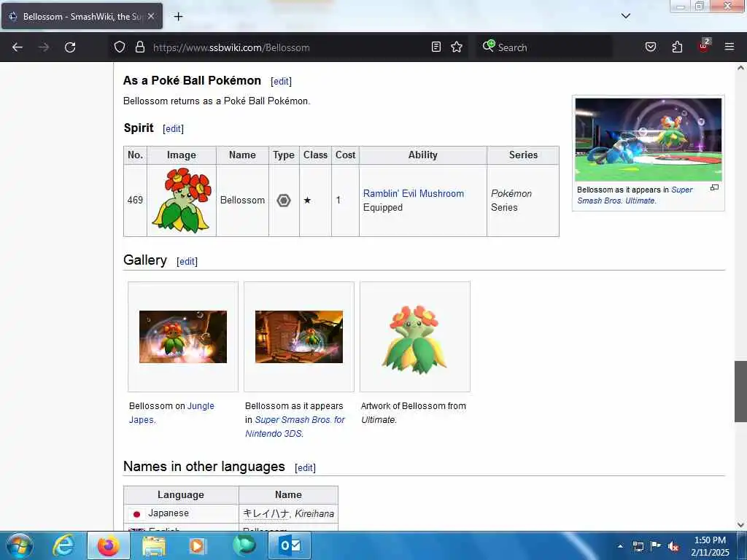Open the Nintendo 3DS gallery image
The image size is (747, 560).
[298, 337]
